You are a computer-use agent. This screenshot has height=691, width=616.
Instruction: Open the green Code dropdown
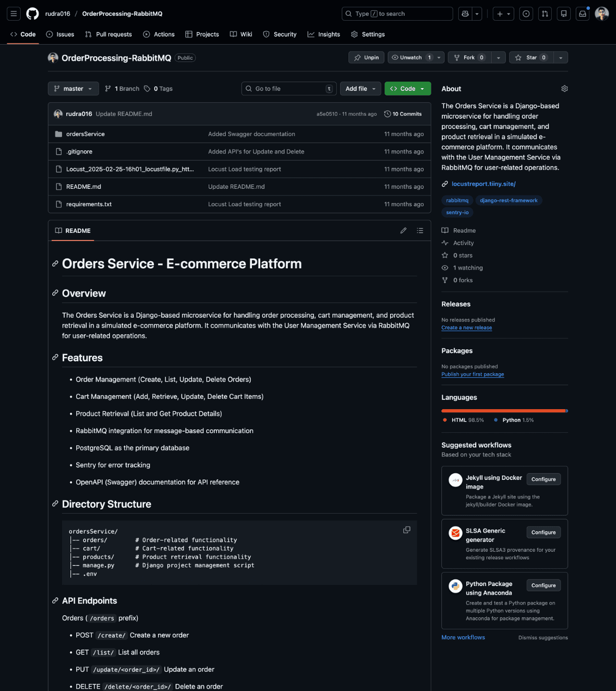408,89
